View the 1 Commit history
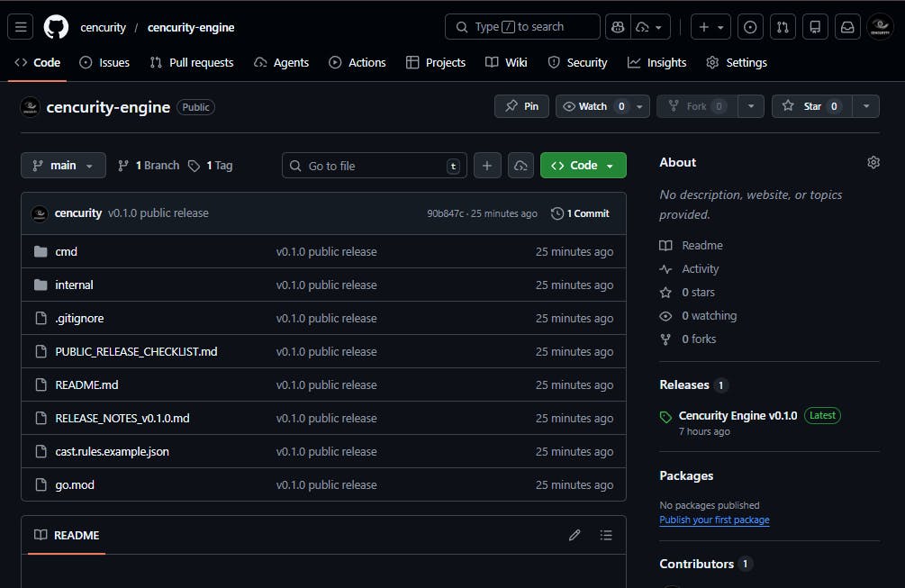The image size is (905, 588). click(x=580, y=213)
